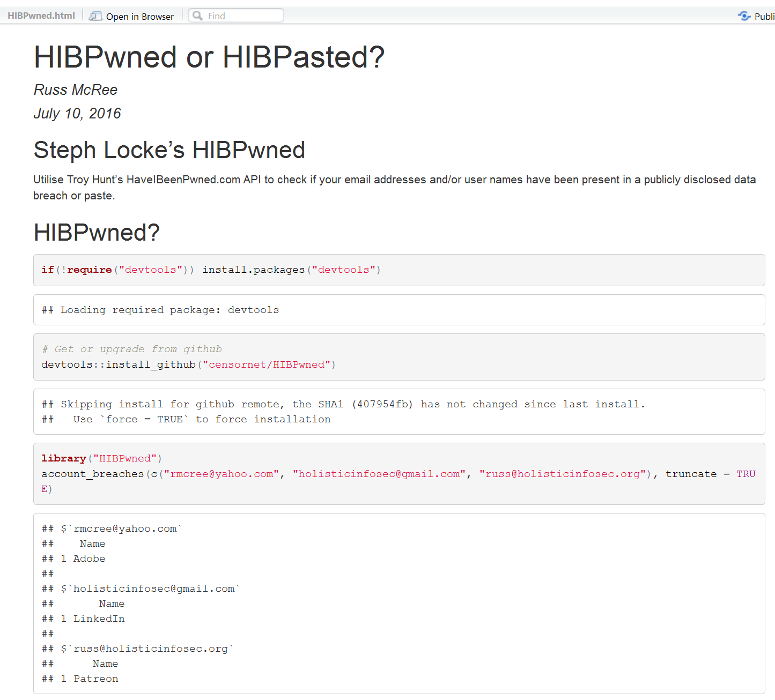The image size is (775, 700).
Task: Click the account_breaches function call line
Action: click(375, 474)
